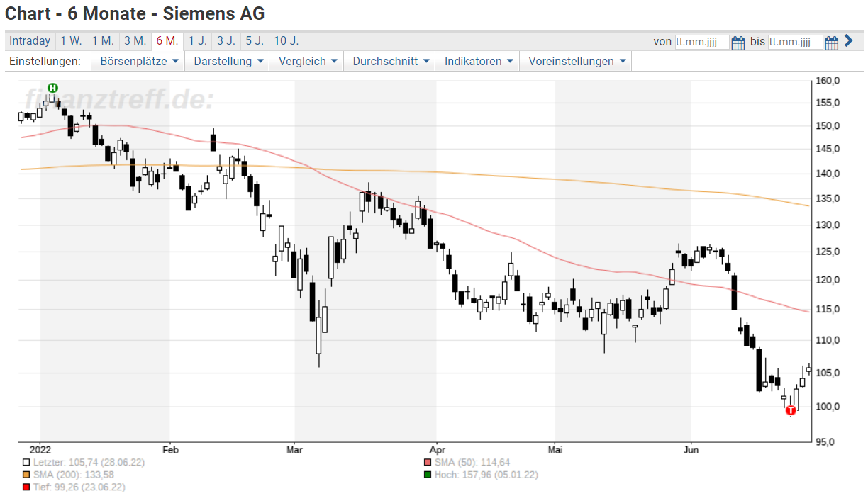Click the 'Einstellungen:' label
868x496 pixels.
(44, 62)
